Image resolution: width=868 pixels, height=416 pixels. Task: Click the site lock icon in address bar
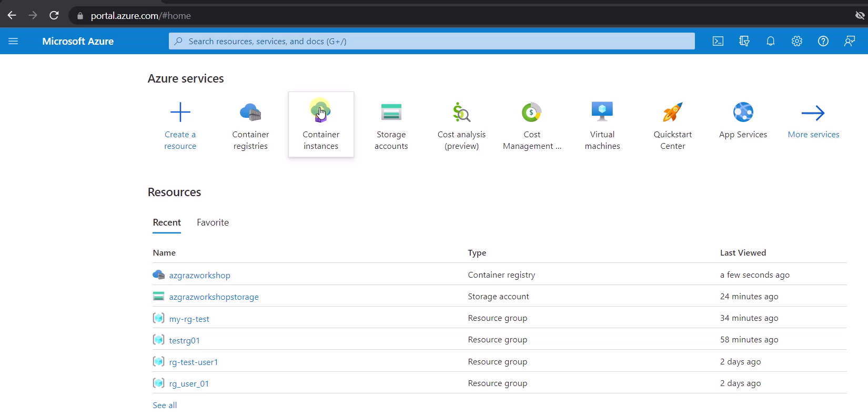(80, 16)
